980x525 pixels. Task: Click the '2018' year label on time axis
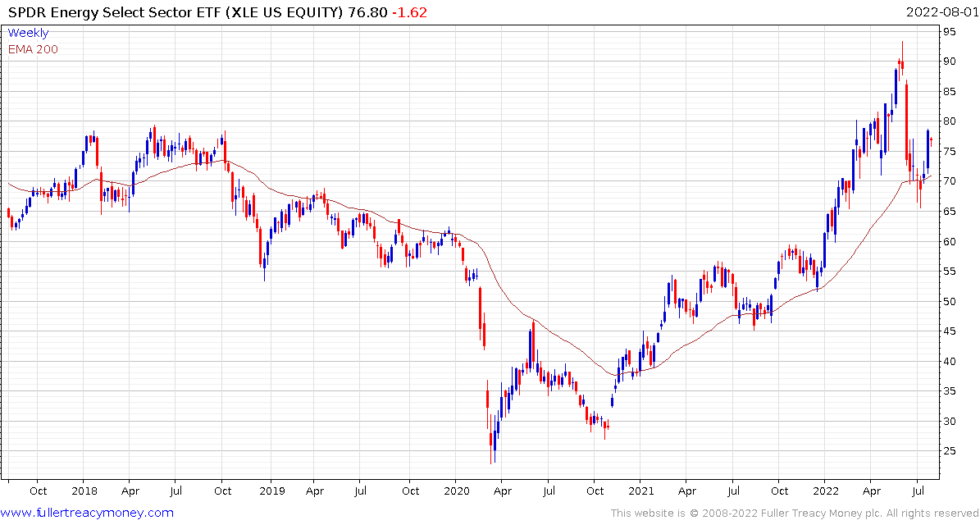[83, 491]
